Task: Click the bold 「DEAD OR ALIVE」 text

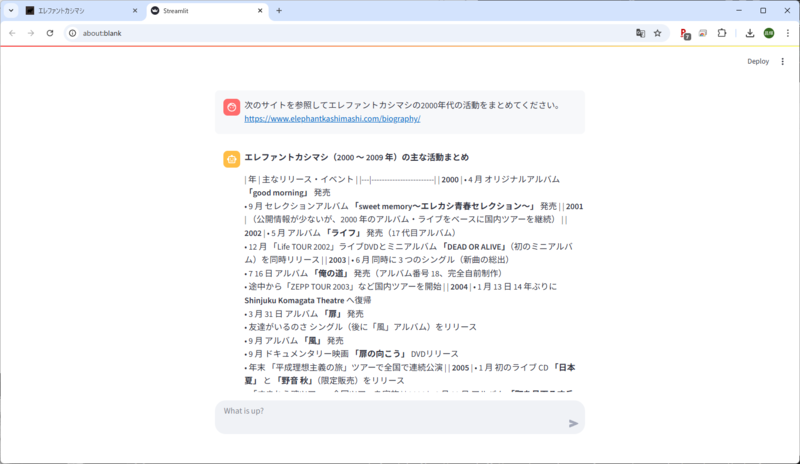Action: click(474, 247)
